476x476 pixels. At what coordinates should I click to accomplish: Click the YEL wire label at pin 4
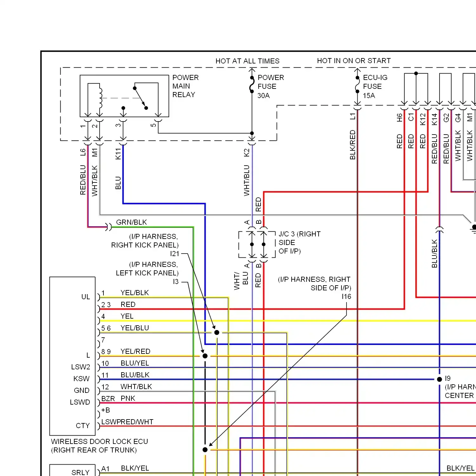point(127,316)
